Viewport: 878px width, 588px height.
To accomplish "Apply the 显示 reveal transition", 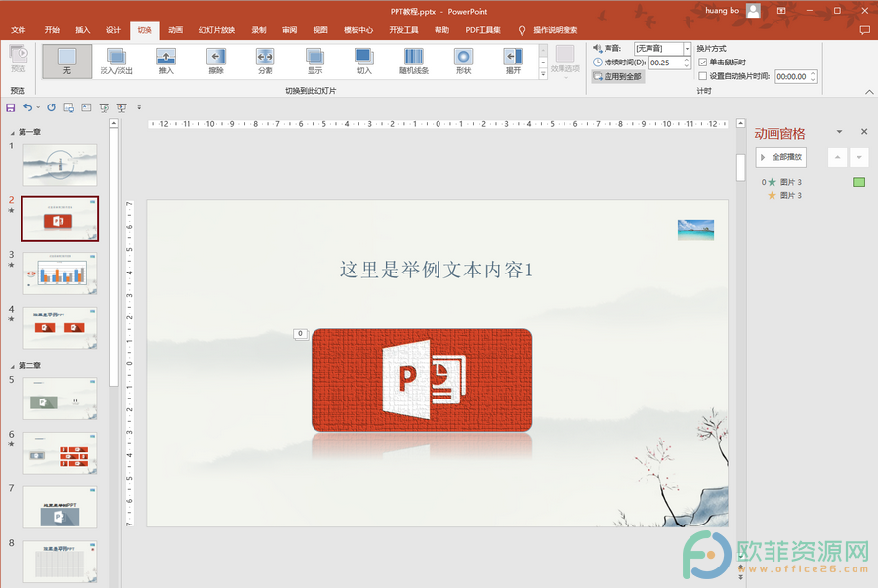I will click(314, 61).
